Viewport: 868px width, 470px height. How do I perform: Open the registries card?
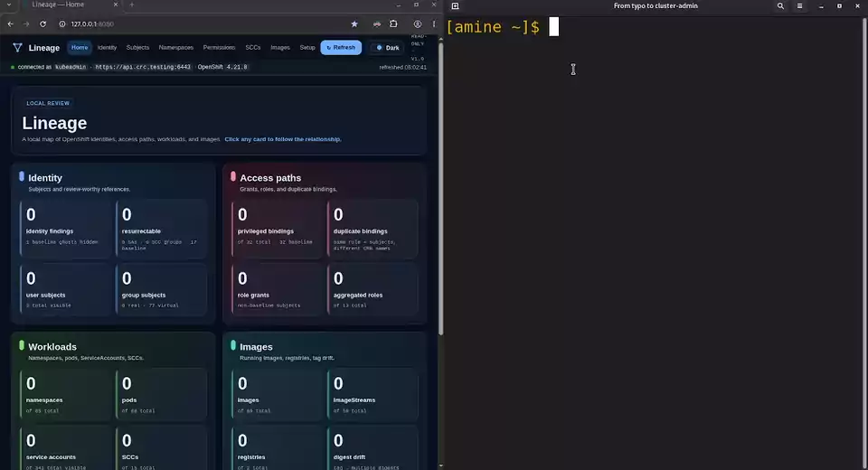click(x=278, y=448)
